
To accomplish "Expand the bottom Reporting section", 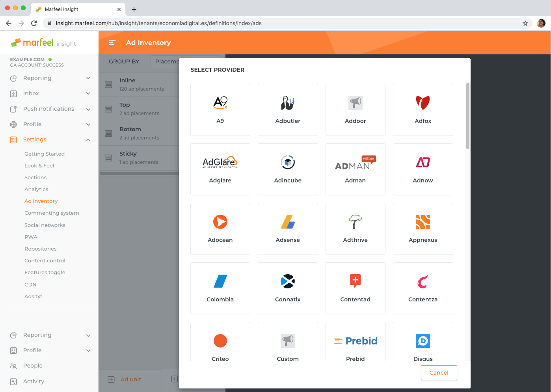I will pos(50,335).
